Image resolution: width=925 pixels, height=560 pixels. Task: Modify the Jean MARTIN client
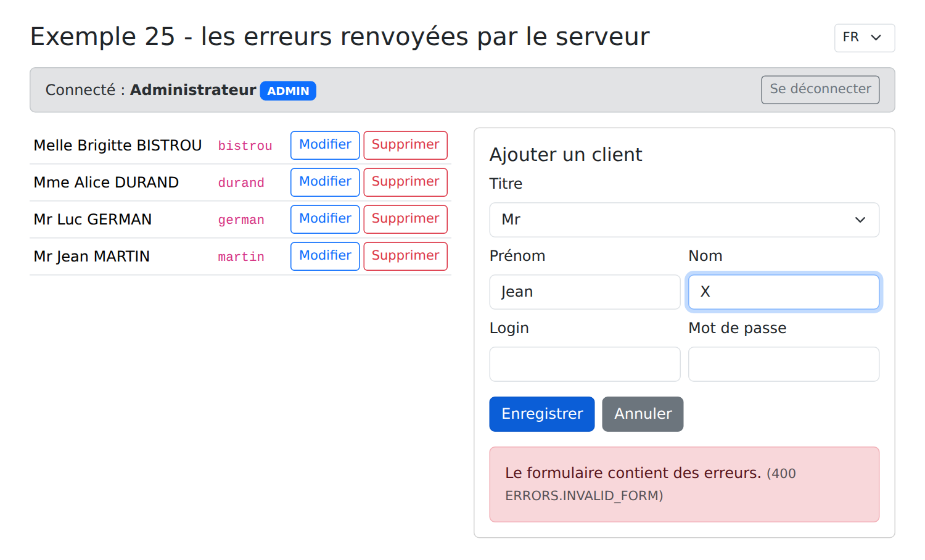[x=325, y=256]
